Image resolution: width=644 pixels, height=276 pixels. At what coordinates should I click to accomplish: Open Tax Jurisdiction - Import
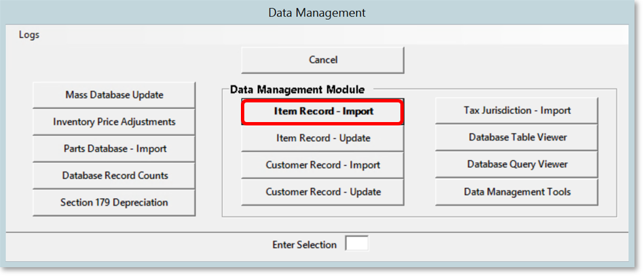click(x=516, y=111)
